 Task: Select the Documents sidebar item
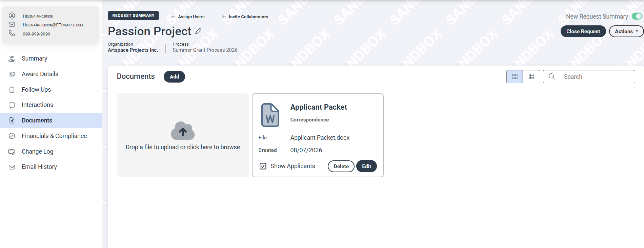[51, 120]
